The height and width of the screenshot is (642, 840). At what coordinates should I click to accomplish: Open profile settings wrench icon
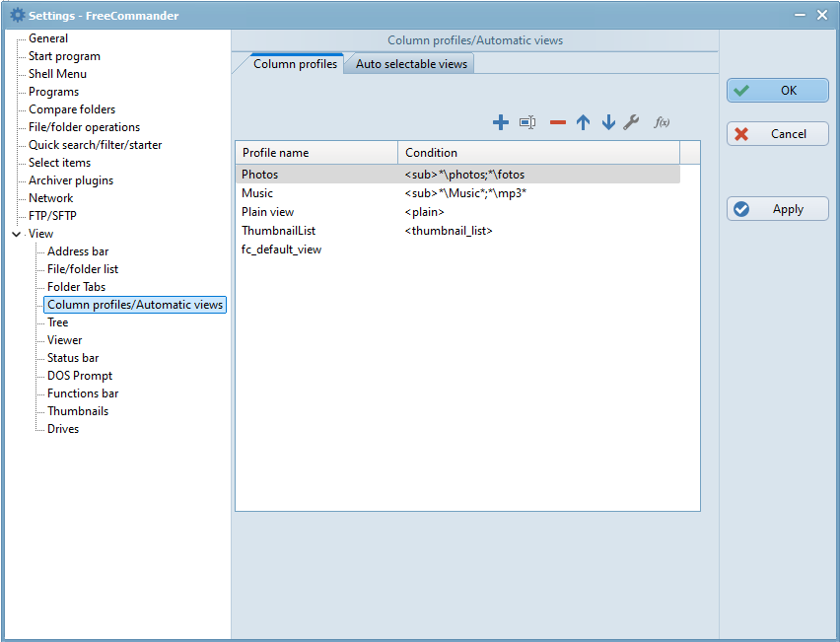(631, 122)
